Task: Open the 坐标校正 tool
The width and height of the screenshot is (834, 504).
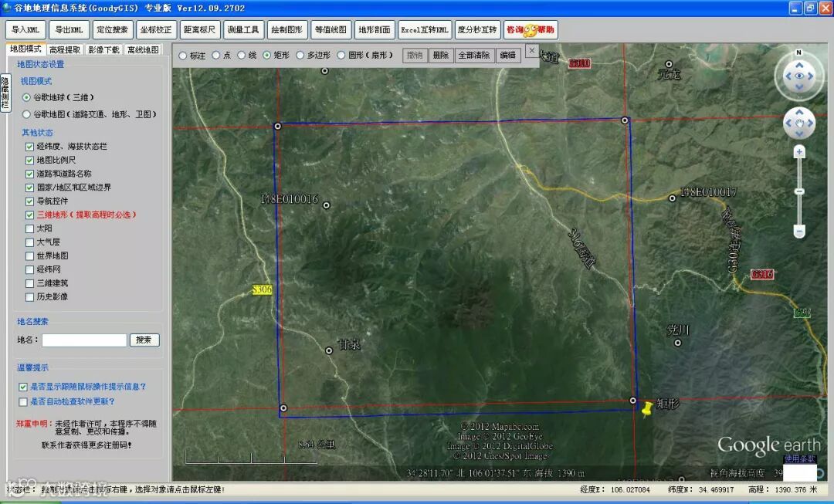Action: [156, 30]
